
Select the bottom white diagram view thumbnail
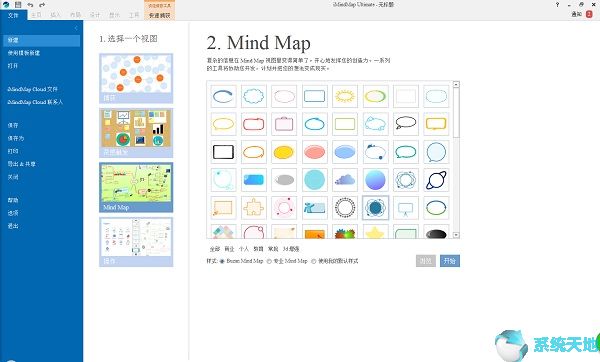pos(136,242)
